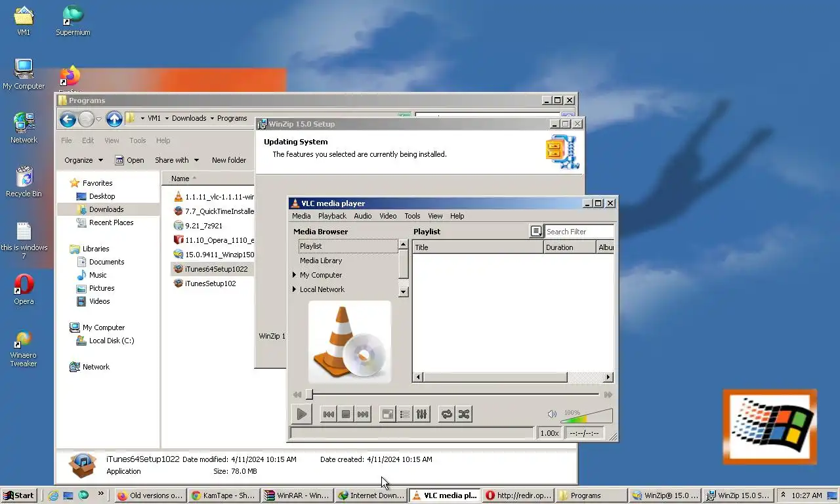Viewport: 840px width, 504px height.
Task: Open Explorer File menu
Action: click(x=66, y=140)
